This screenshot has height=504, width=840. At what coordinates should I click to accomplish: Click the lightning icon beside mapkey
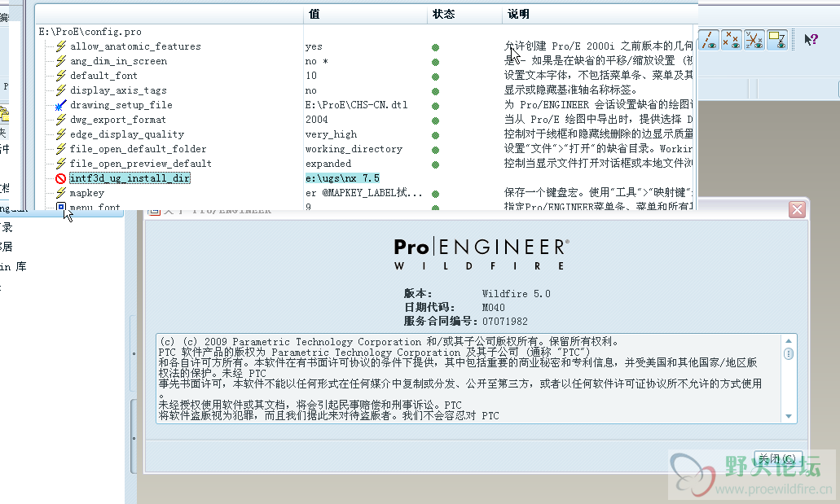pyautogui.click(x=61, y=193)
